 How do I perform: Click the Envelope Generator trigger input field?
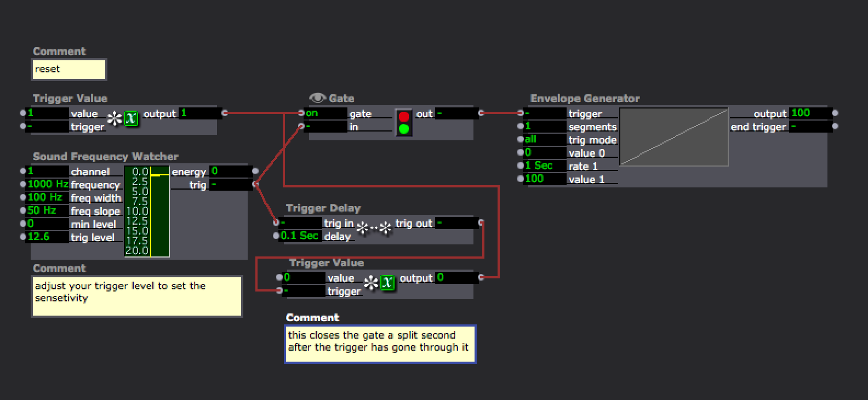tap(545, 113)
